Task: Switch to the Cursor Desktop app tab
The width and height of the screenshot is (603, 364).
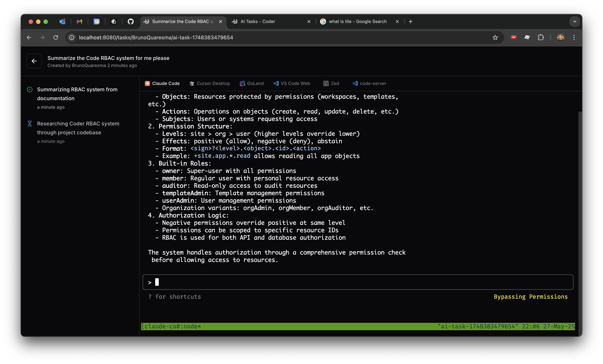Action: [210, 83]
